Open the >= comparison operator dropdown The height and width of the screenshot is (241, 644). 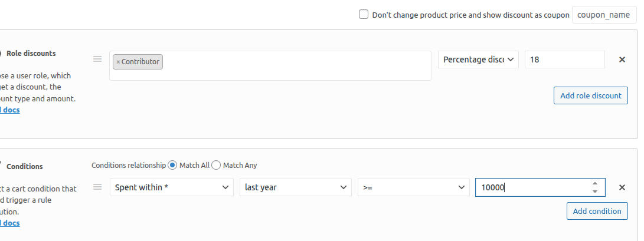tap(413, 187)
